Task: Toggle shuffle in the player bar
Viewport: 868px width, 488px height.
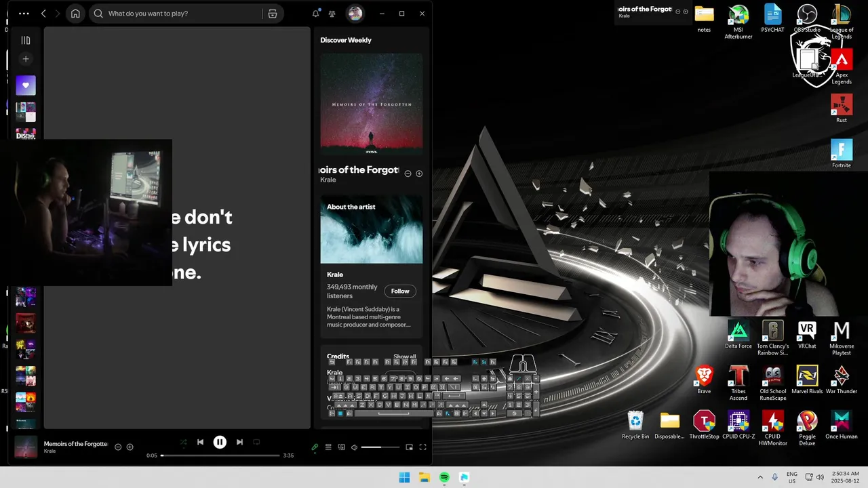Action: tap(183, 442)
